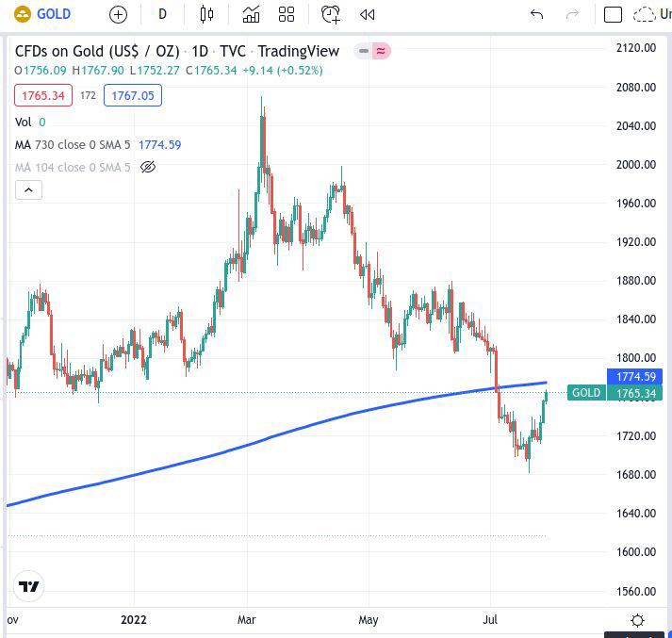Image resolution: width=672 pixels, height=638 pixels.
Task: Select the layout rectangle icon
Action: tap(613, 14)
